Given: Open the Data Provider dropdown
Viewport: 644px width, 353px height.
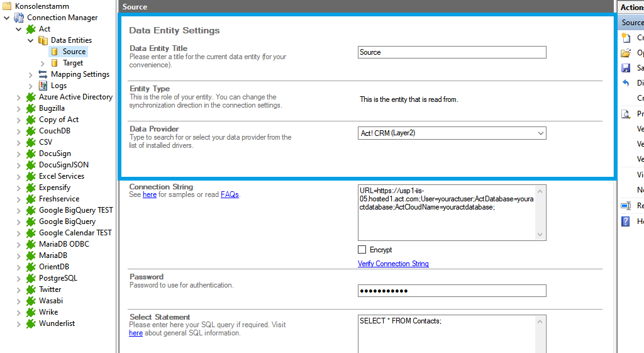Looking at the screenshot, I should (x=540, y=133).
